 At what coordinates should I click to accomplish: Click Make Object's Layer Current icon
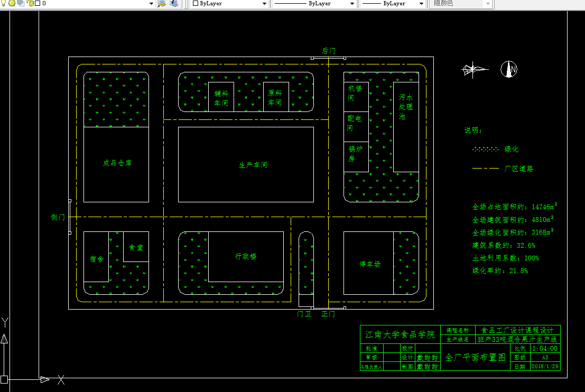click(x=162, y=3)
